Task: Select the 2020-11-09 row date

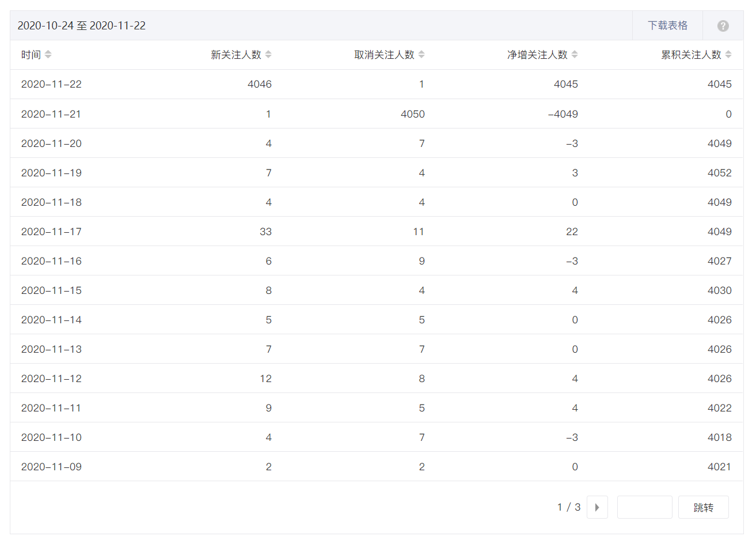Action: pyautogui.click(x=51, y=467)
